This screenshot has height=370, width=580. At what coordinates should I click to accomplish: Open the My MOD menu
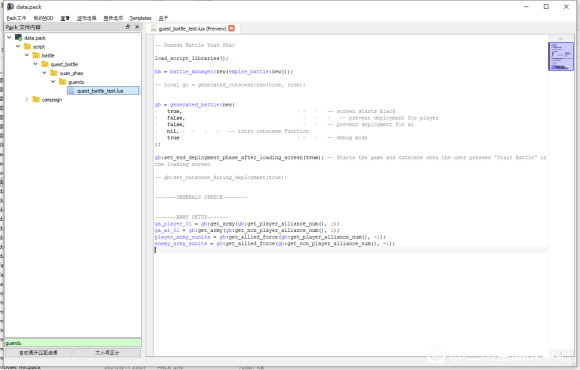click(x=43, y=18)
